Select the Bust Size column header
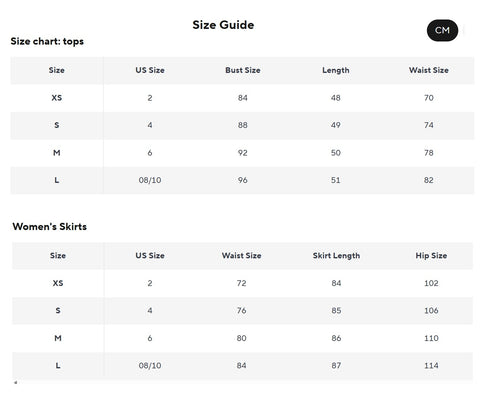 coord(243,70)
